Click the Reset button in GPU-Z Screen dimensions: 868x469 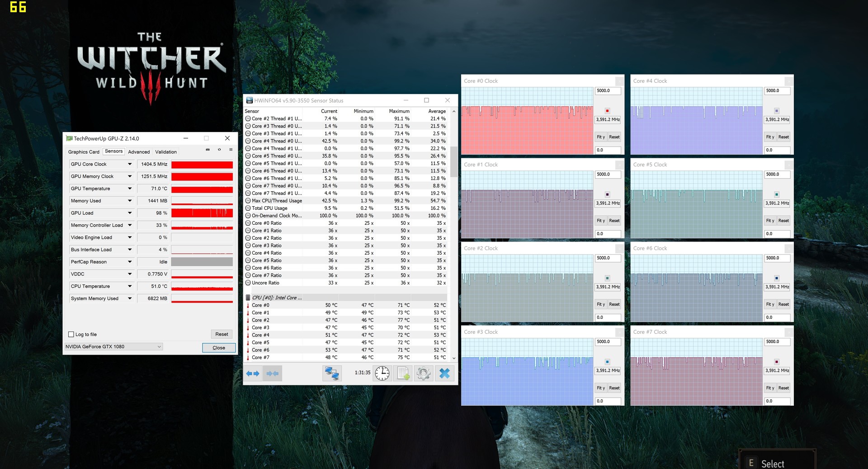pyautogui.click(x=222, y=334)
